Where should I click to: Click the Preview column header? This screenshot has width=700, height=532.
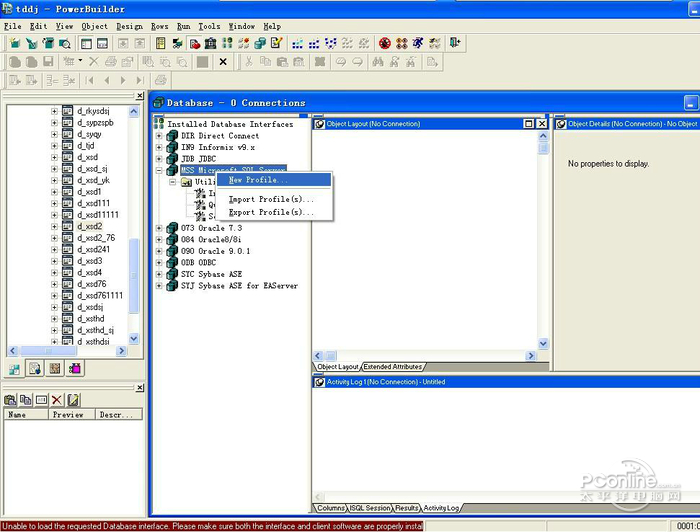click(x=68, y=414)
